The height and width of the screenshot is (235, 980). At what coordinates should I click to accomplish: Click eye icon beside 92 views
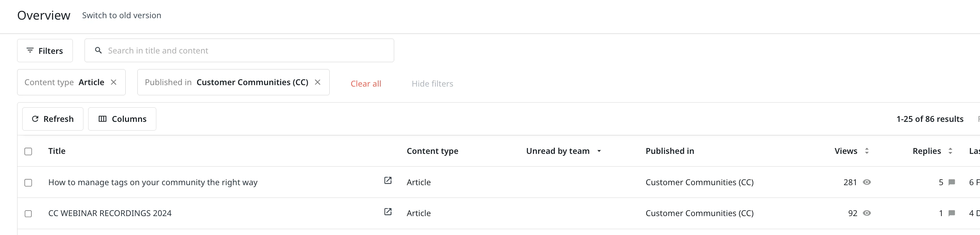pyautogui.click(x=867, y=213)
